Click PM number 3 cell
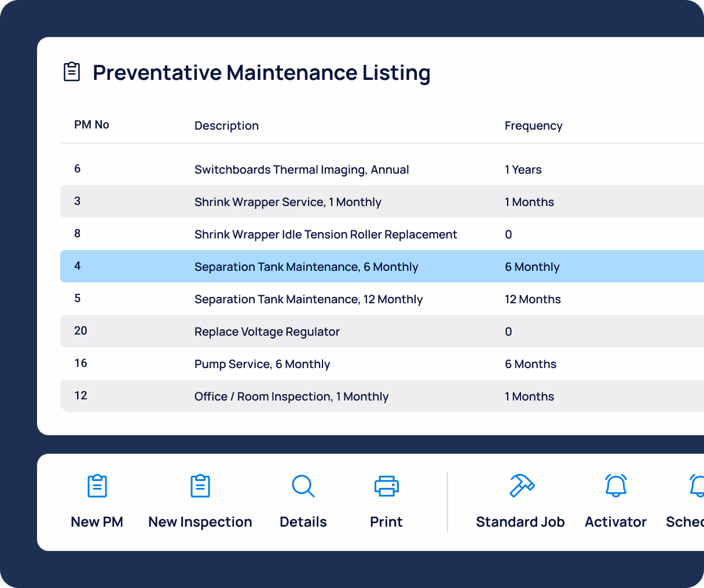 tap(78, 201)
